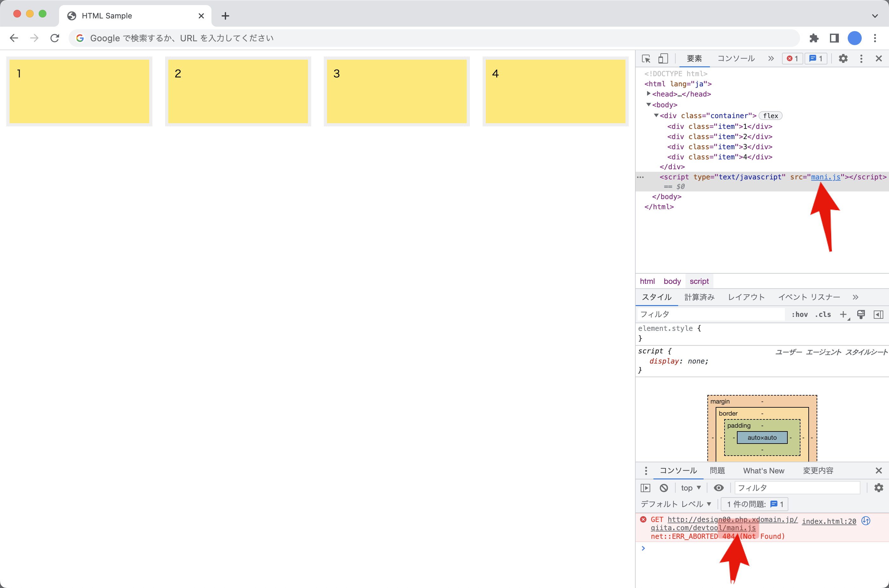Screen dimensions: 889x588
Task: Reload the current page
Action: coord(55,38)
